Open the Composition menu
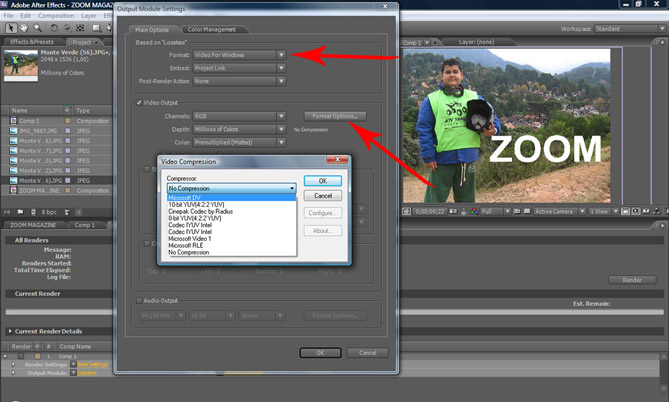This screenshot has height=402, width=669. [x=56, y=16]
